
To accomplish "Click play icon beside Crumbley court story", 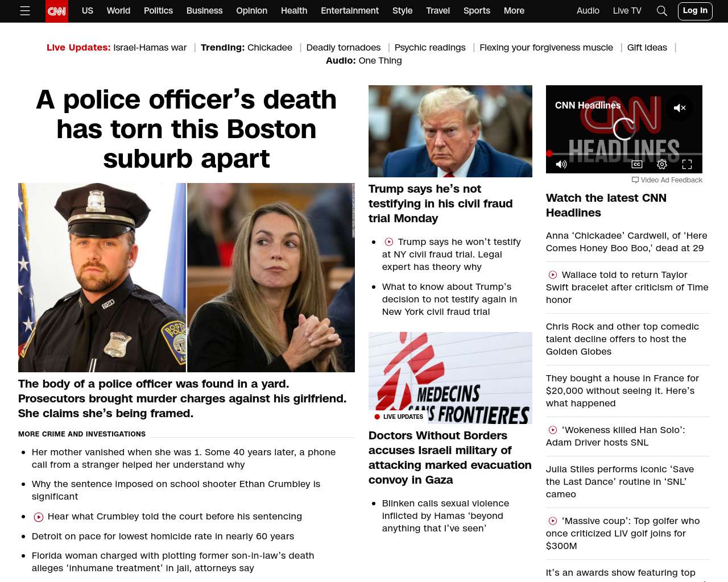I will [x=39, y=517].
